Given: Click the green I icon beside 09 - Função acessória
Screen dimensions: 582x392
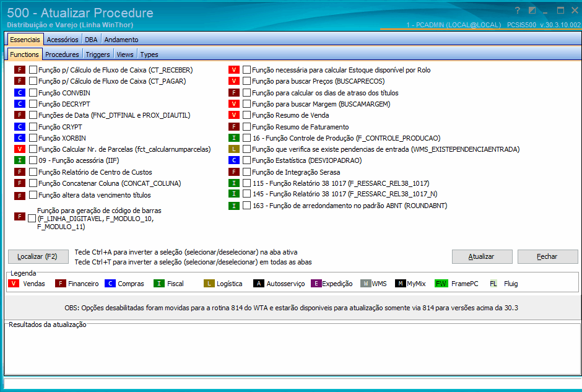Looking at the screenshot, I should (x=20, y=160).
